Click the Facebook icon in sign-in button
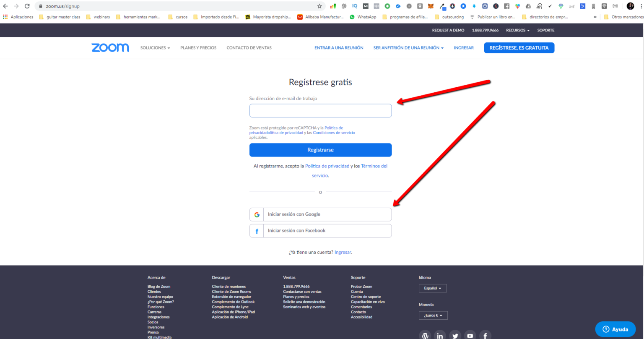The image size is (644, 339). tap(257, 231)
